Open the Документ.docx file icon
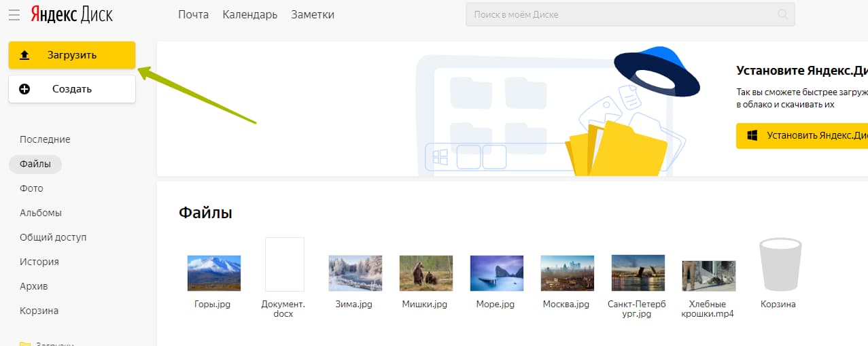The image size is (868, 346). coord(284,264)
